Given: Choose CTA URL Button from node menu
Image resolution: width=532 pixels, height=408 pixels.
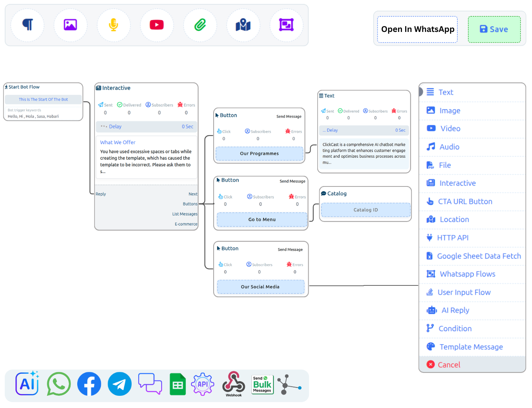Looking at the screenshot, I should click(x=472, y=201).
